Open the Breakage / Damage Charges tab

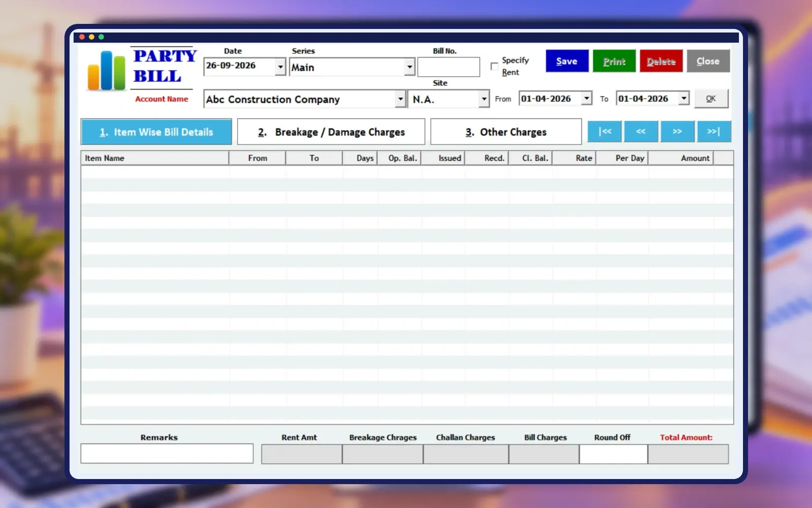click(x=331, y=132)
